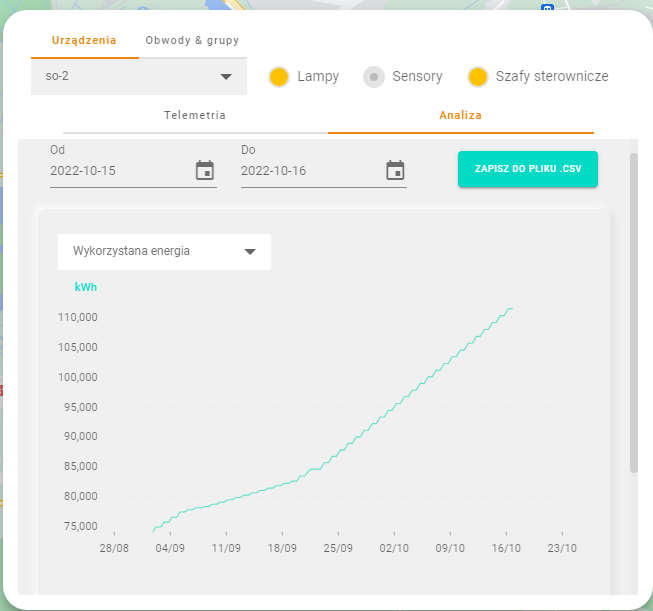The width and height of the screenshot is (653, 611).
Task: Toggle the Sensory filter
Action: (374, 77)
